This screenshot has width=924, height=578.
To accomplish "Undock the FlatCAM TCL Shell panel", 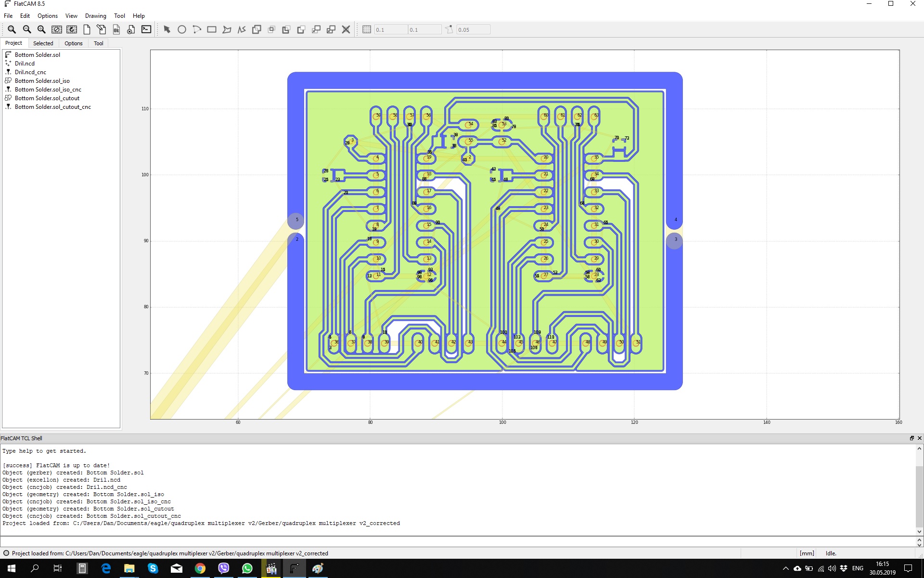I will 911,438.
